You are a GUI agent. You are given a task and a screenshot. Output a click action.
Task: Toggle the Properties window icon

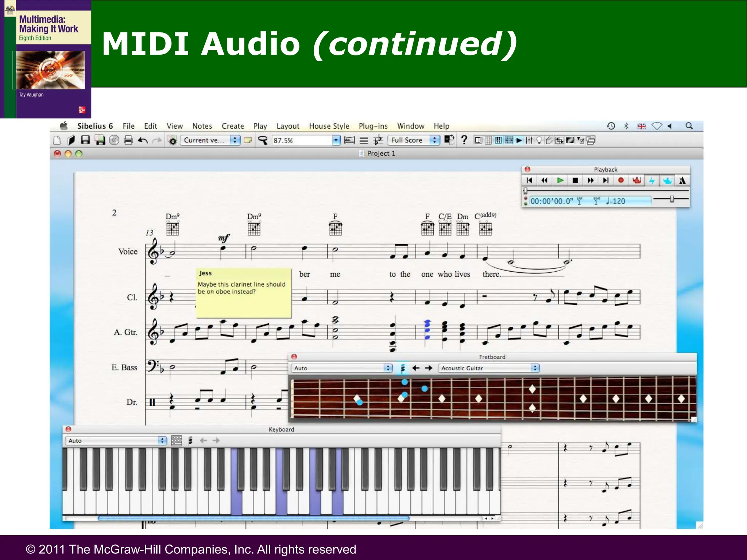580,140
